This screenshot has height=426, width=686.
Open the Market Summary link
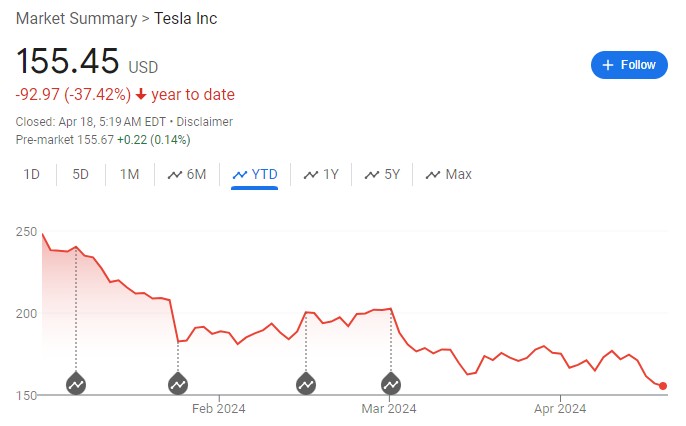coord(75,18)
